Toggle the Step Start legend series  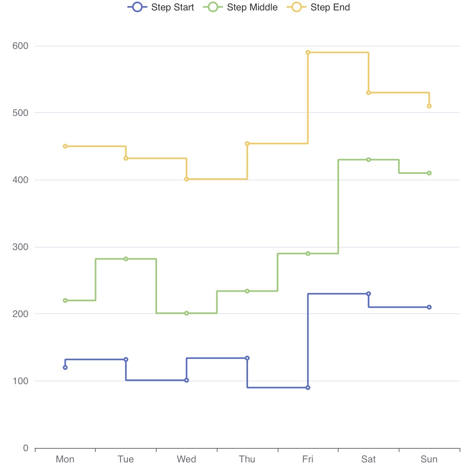click(172, 7)
